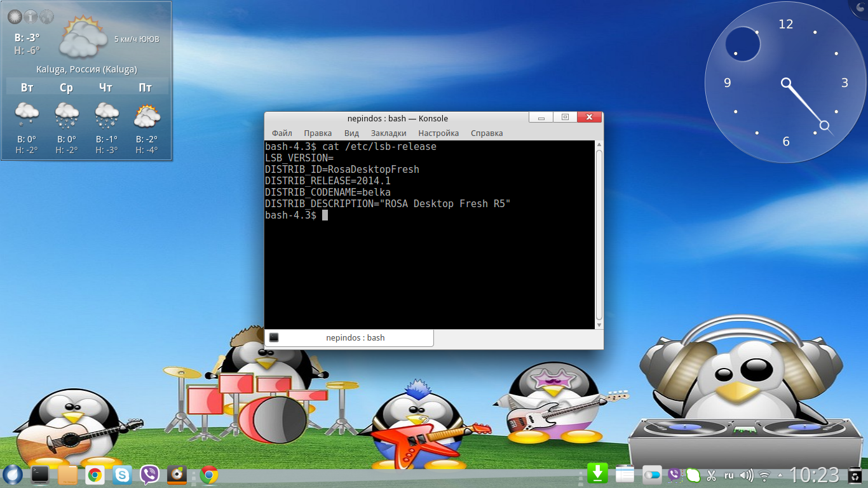Open the Справка menu in Konsole
The height and width of the screenshot is (488, 868).
click(x=487, y=133)
